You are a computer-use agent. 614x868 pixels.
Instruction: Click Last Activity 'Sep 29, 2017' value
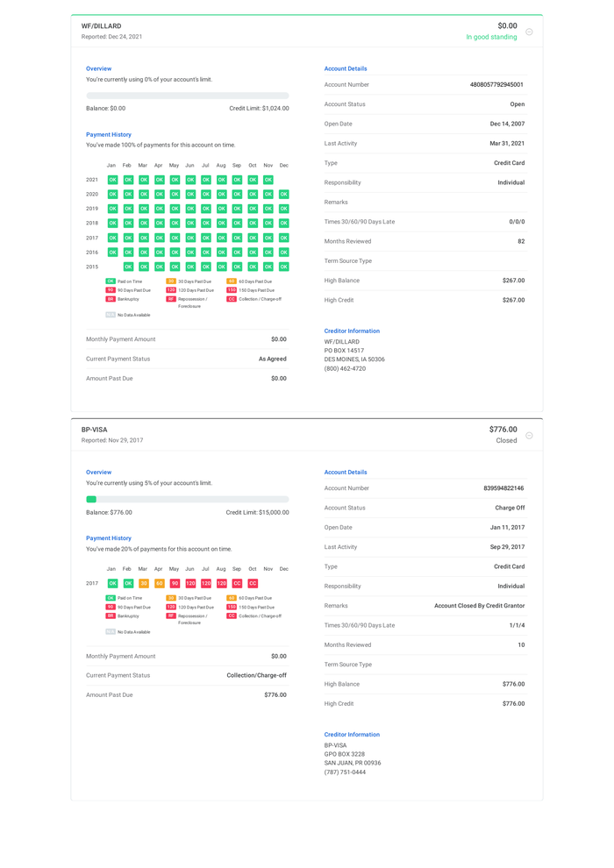tap(507, 547)
